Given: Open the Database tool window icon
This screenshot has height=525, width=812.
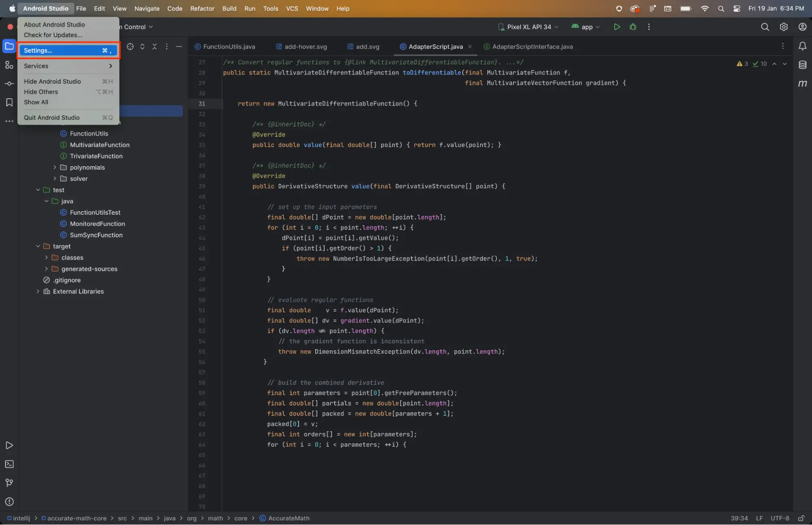Looking at the screenshot, I should (802, 65).
